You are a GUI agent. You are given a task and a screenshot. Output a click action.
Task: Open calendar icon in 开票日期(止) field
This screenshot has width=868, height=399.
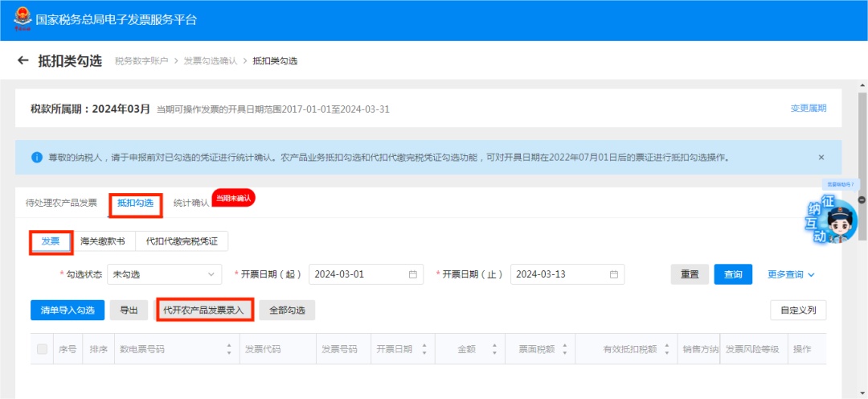[x=614, y=274]
